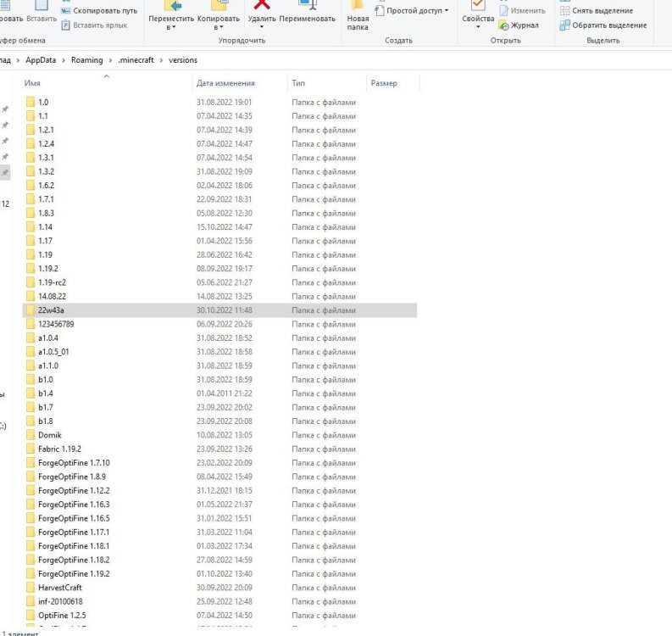This screenshot has width=672, height=636.
Task: Sort by the Имя column header
Action: [x=32, y=83]
